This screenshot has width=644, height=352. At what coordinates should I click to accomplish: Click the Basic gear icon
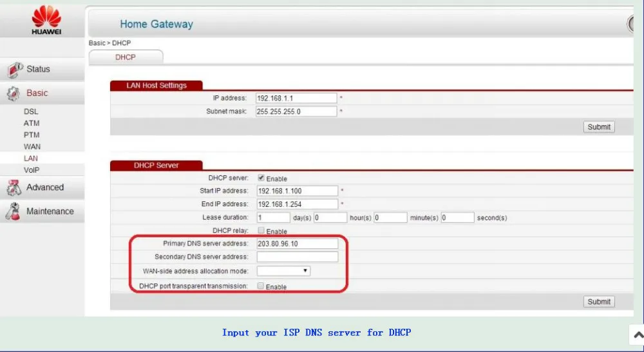coord(13,93)
